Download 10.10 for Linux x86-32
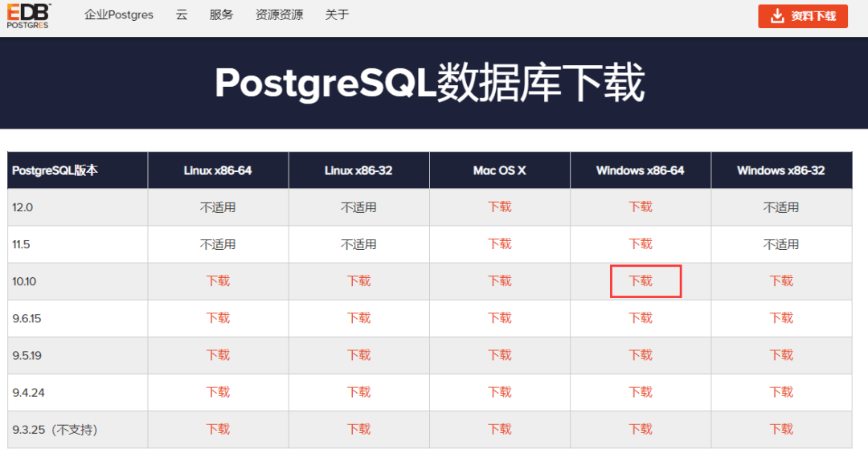Image resolution: width=868 pixels, height=470 pixels. click(358, 281)
